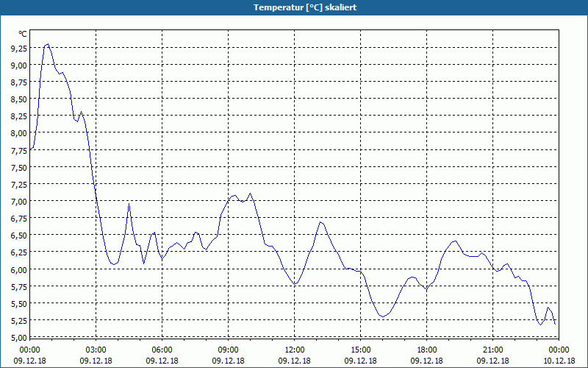The image size is (588, 368).
Task: Click the 6,50 y-axis value
Action: [19, 236]
